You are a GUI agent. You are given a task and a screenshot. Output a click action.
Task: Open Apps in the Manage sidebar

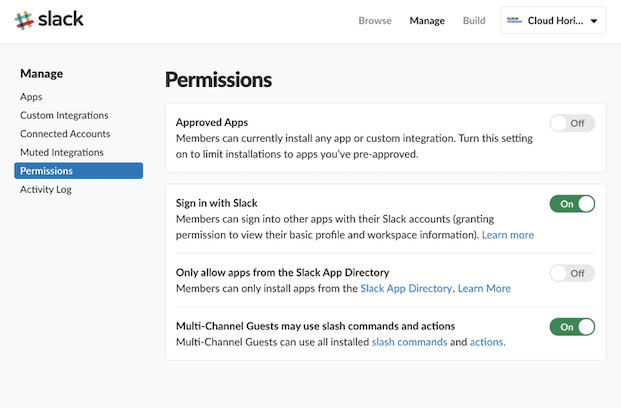[31, 97]
